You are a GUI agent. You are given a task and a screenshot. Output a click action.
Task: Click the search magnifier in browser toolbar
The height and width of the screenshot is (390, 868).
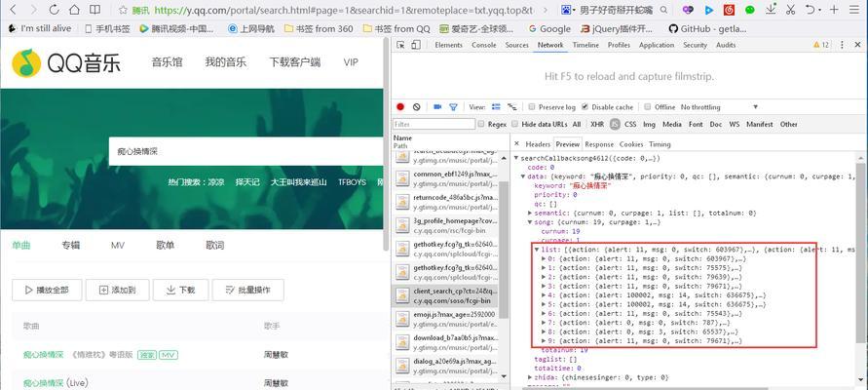point(663,10)
